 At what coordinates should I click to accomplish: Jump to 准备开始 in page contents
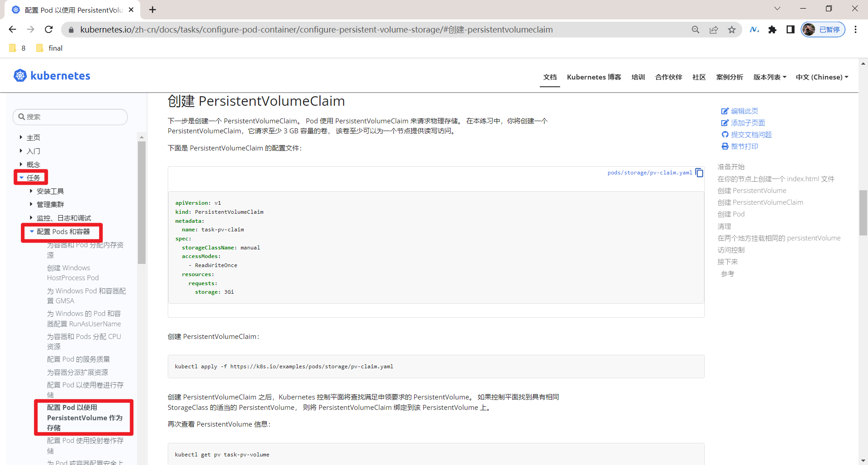(x=731, y=167)
